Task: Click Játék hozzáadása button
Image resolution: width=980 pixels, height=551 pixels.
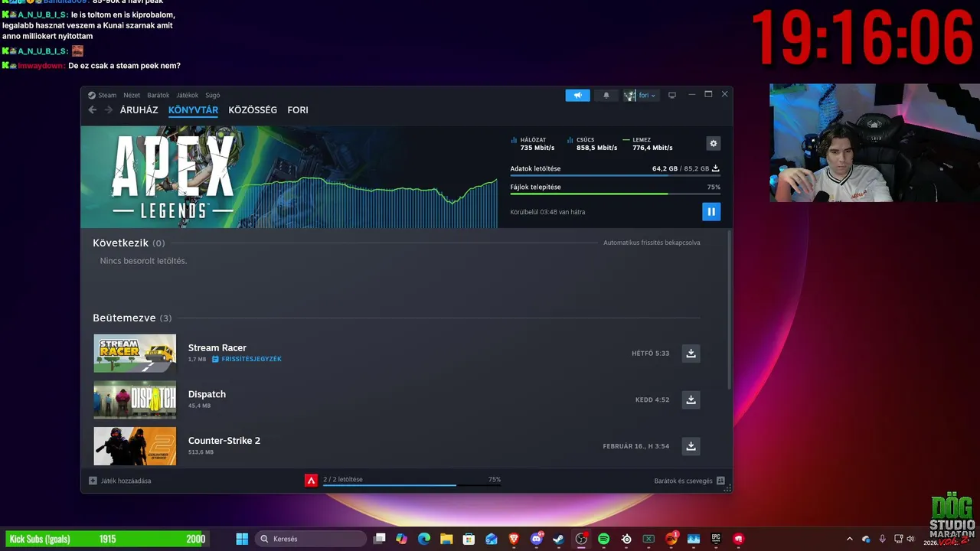Action: point(120,481)
